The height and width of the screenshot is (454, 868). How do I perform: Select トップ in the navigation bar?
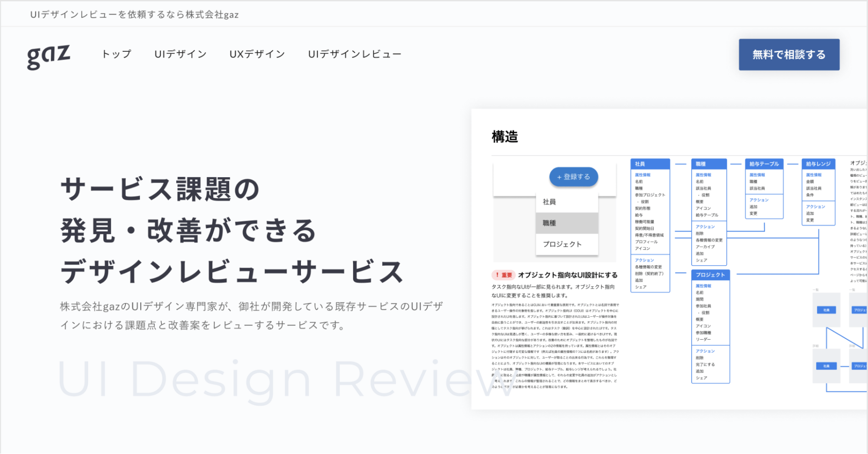click(116, 54)
